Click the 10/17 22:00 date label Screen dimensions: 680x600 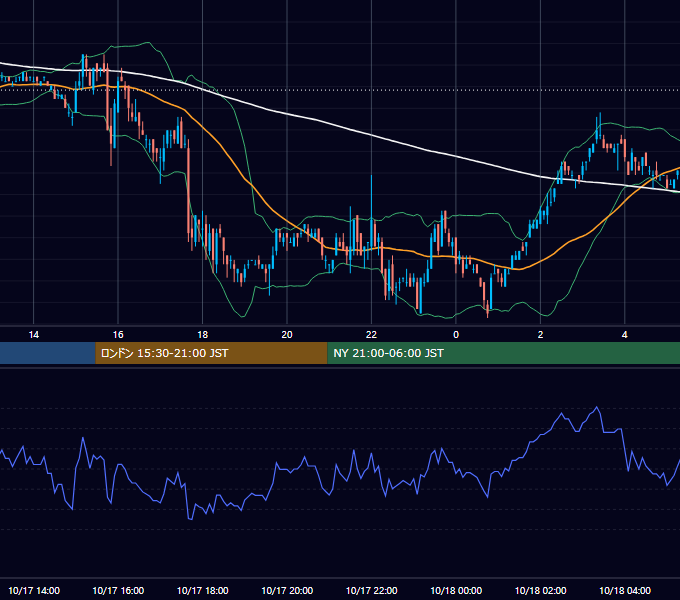(x=372, y=590)
